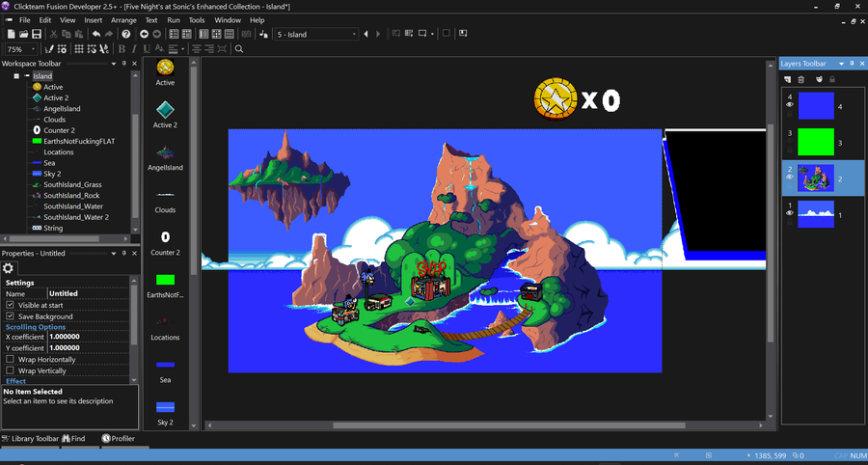Select the Active coin object in object list
Image resolution: width=868 pixels, height=465 pixels.
point(165,72)
